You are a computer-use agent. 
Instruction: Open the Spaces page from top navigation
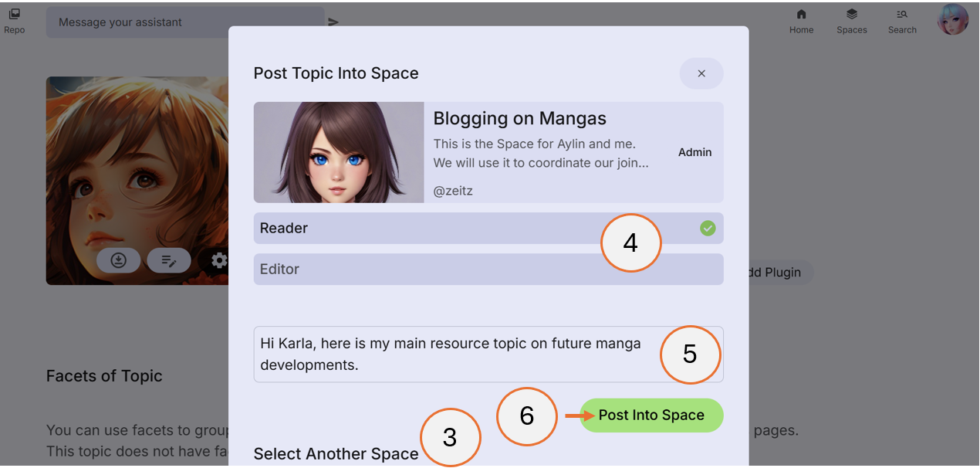point(851,21)
